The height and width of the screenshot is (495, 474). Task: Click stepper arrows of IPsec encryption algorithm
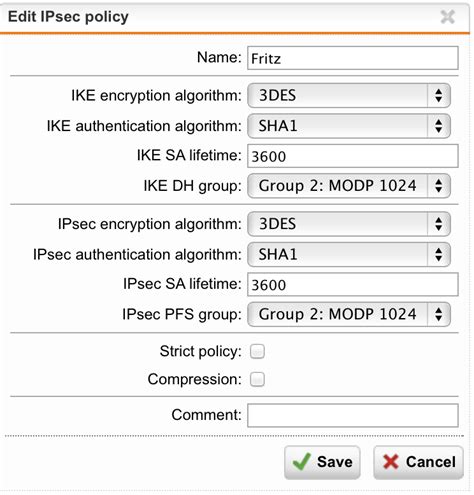(438, 224)
